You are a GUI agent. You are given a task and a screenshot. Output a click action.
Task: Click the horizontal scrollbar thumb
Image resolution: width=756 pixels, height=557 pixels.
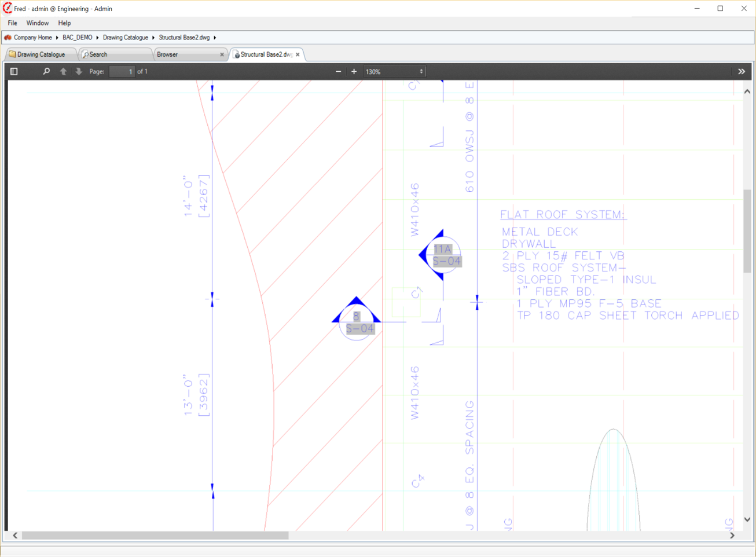click(155, 536)
